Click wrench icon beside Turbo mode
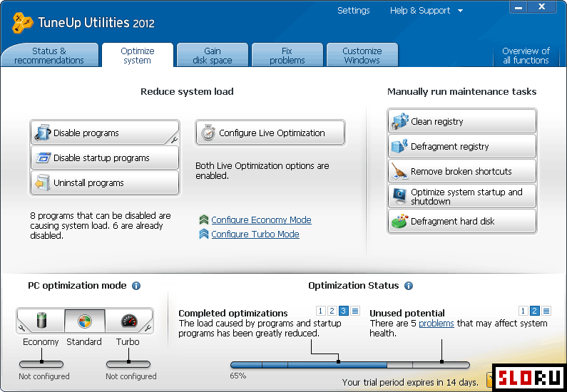 (x=148, y=328)
